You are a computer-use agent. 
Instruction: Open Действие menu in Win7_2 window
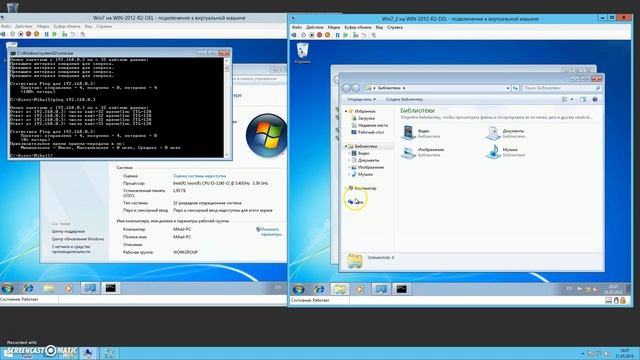coord(315,27)
